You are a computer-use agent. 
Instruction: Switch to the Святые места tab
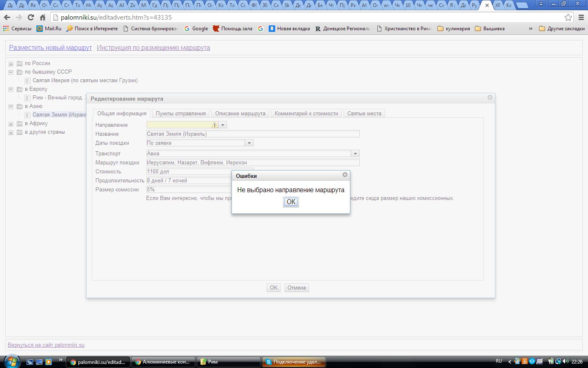coord(364,114)
